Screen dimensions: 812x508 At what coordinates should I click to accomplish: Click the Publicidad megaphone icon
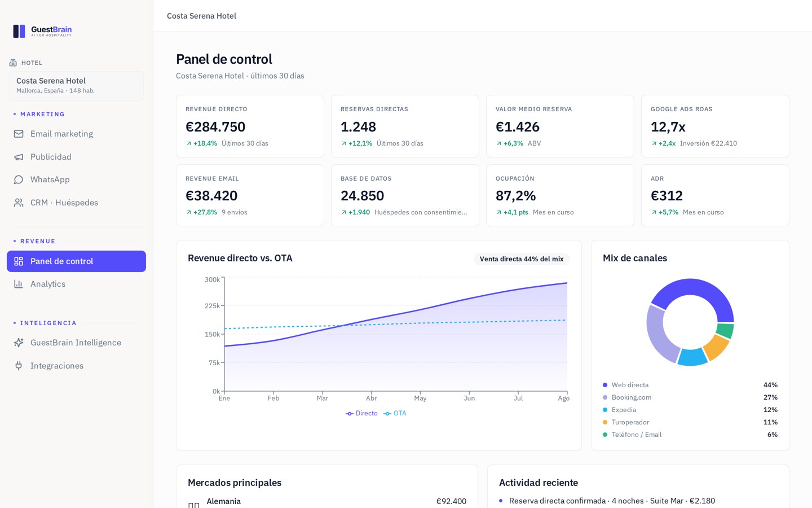19,157
